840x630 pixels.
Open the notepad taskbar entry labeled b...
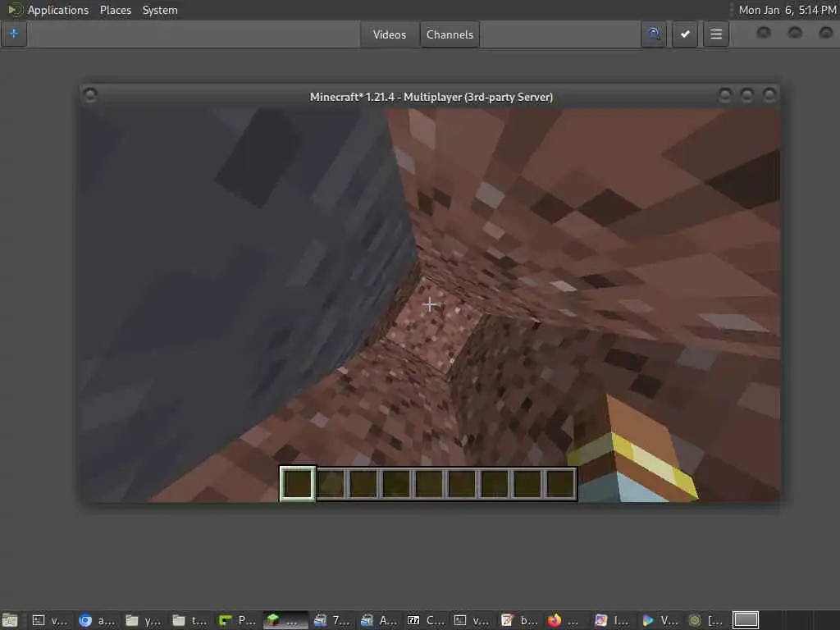pyautogui.click(x=518, y=620)
